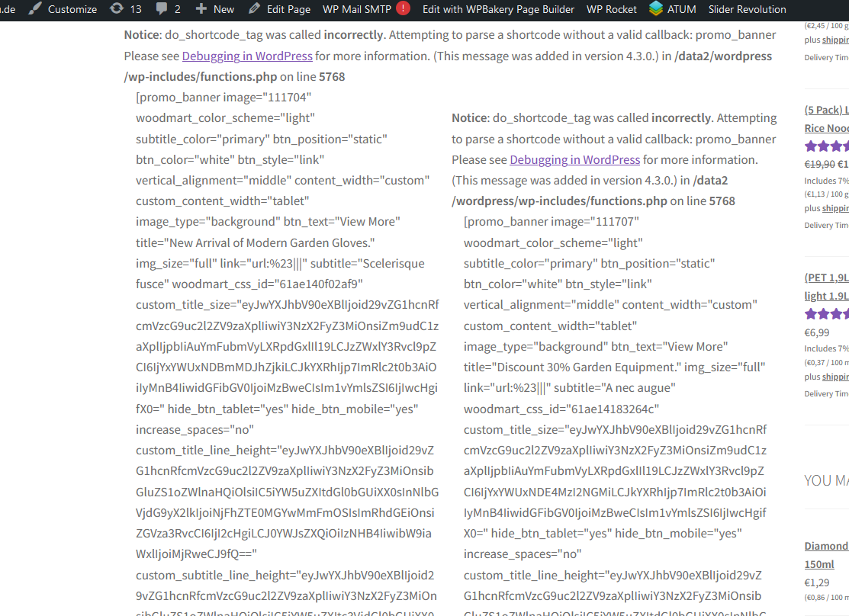The width and height of the screenshot is (849, 616).
Task: Click the top plus shipping link
Action: click(x=835, y=40)
